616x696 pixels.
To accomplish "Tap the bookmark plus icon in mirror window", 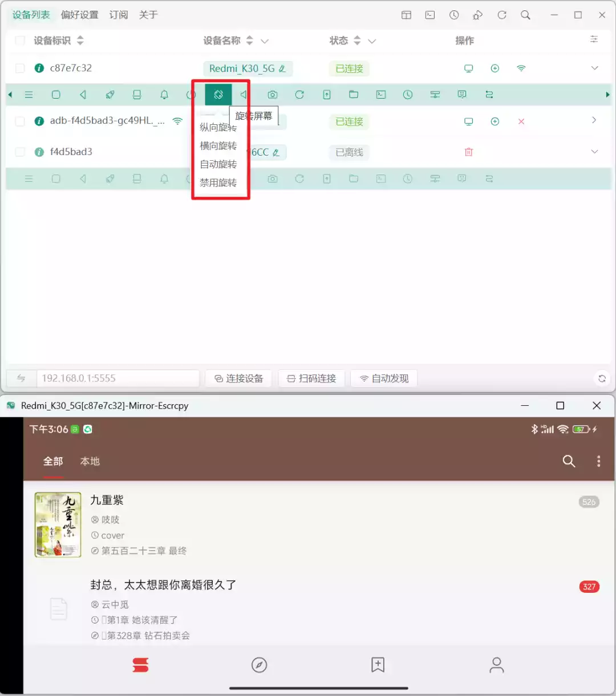I will [x=378, y=665].
